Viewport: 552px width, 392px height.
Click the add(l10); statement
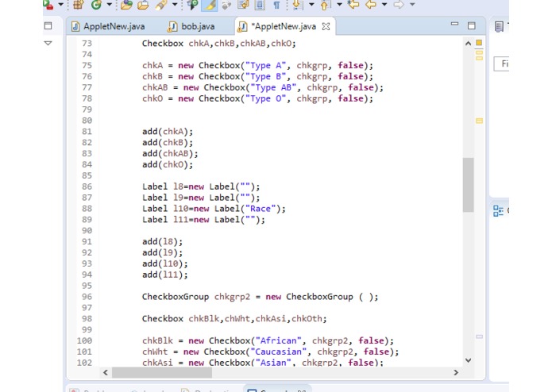165,263
